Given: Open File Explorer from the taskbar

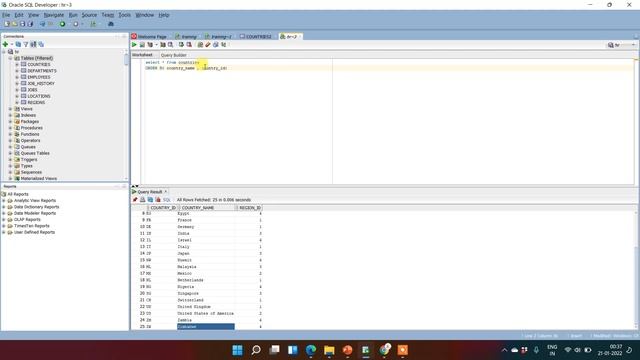Looking at the screenshot, I should [x=329, y=350].
